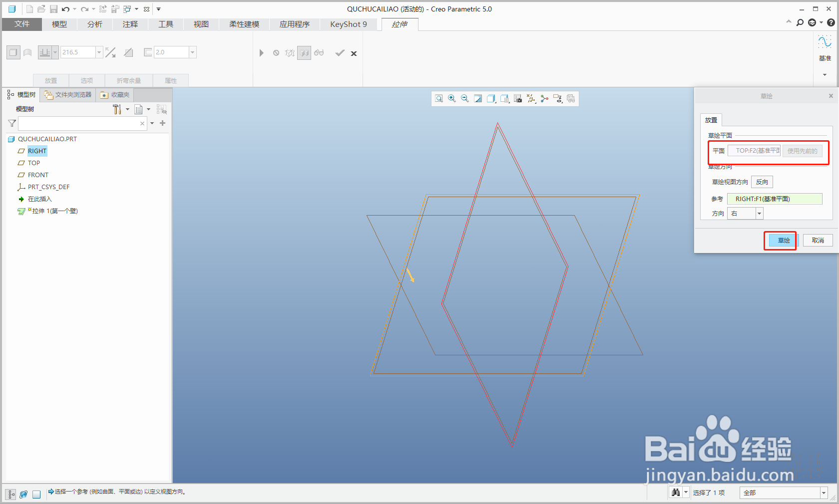Click the sketch plane TOP:F2 field
Image resolution: width=839 pixels, height=504 pixels.
pyautogui.click(x=754, y=151)
